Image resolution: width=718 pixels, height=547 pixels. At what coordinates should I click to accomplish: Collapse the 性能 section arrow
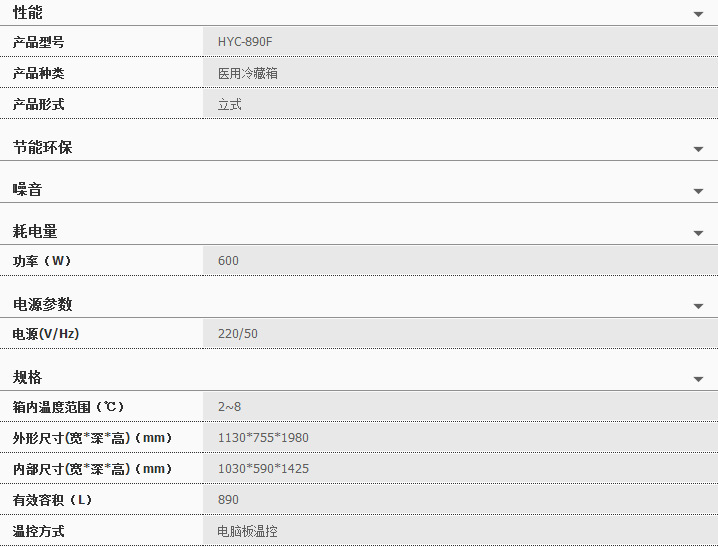click(x=698, y=15)
